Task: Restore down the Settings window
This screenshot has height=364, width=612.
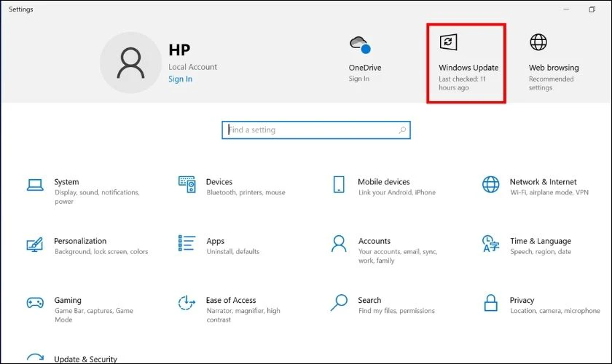Action: point(592,9)
